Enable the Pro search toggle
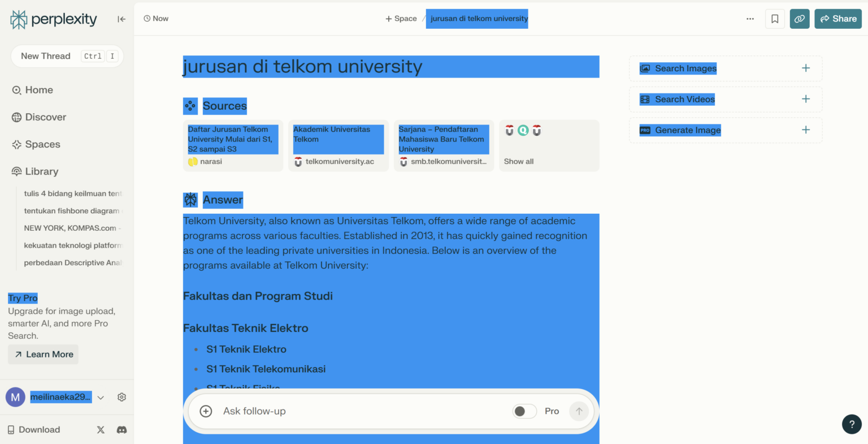The image size is (868, 444). pos(524,411)
